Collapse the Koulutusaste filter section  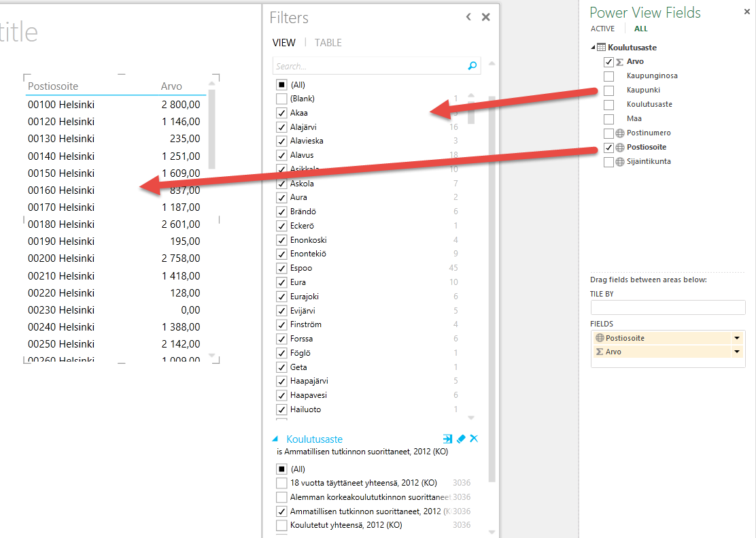click(275, 439)
